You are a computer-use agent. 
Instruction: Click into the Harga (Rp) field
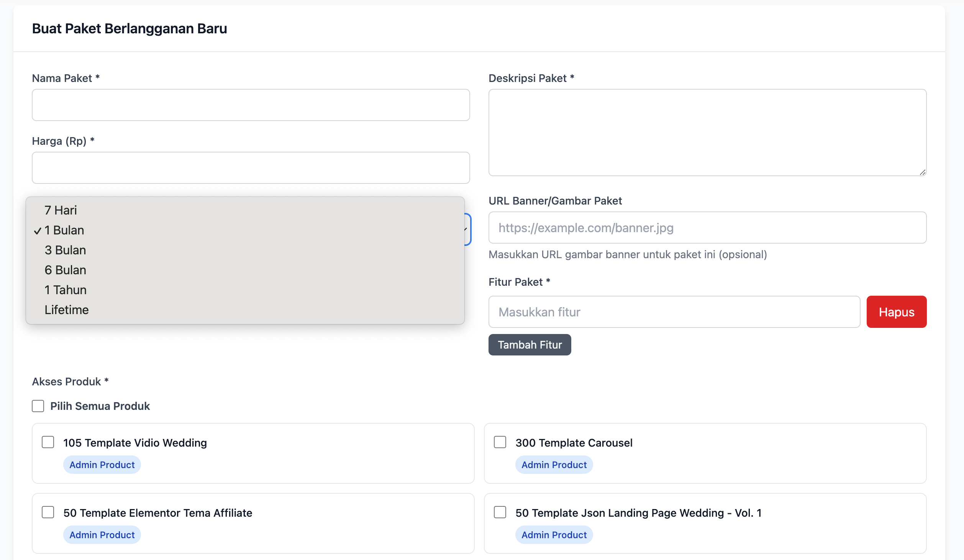click(251, 168)
